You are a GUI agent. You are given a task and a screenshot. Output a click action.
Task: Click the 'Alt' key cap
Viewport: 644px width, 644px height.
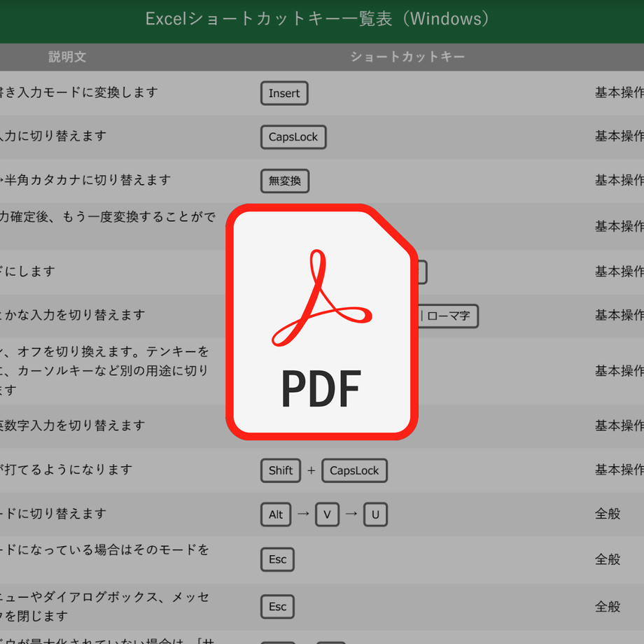click(276, 514)
